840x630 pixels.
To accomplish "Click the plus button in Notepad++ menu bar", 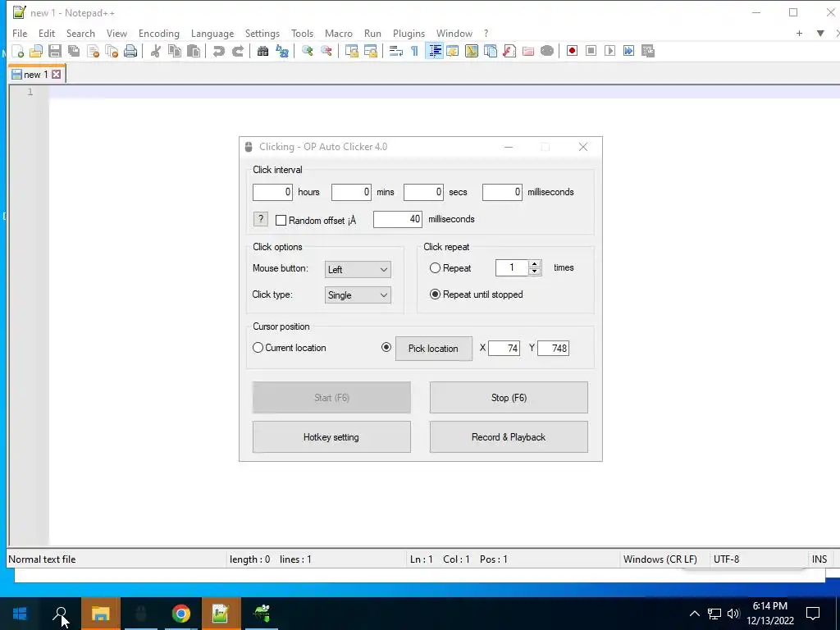I will (x=799, y=33).
